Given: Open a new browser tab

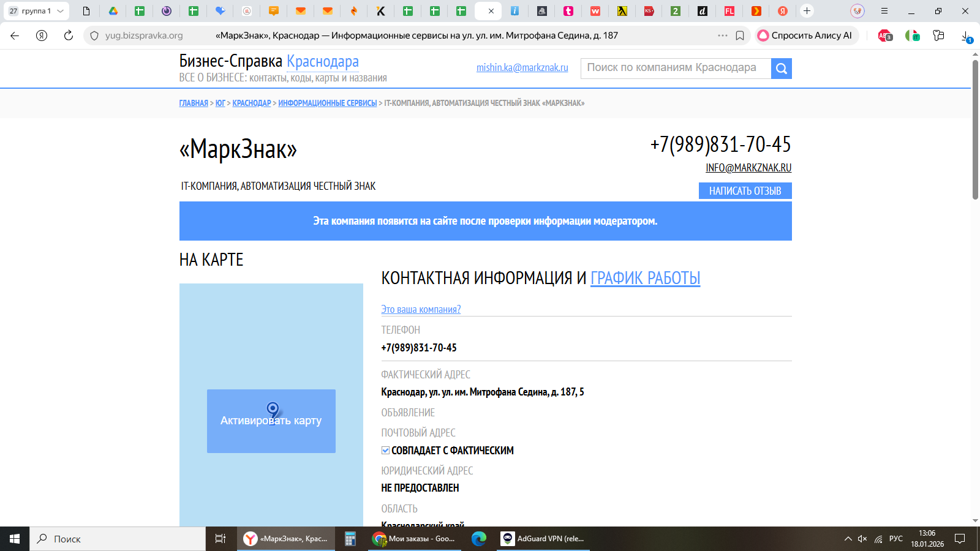Looking at the screenshot, I should click(x=807, y=11).
